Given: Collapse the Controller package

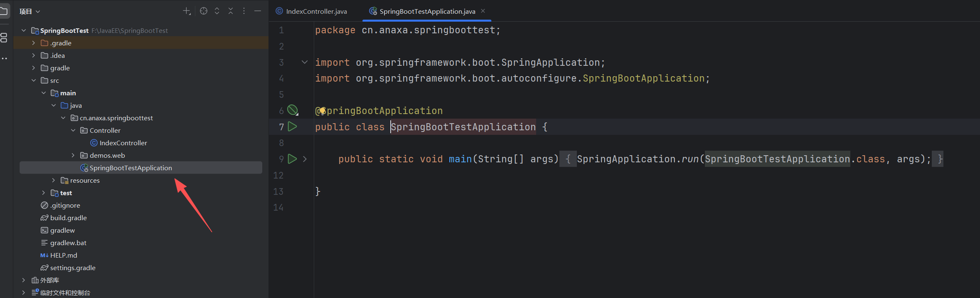Looking at the screenshot, I should click(x=74, y=130).
